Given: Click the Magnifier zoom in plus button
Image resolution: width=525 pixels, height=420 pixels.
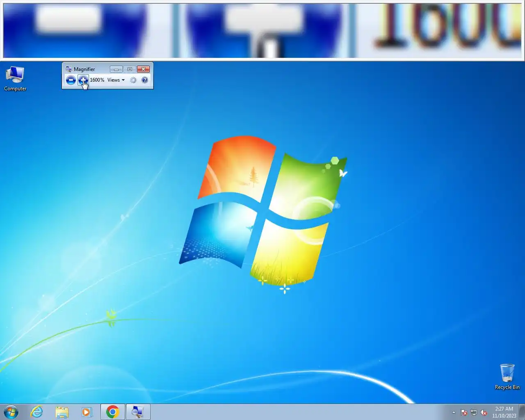Looking at the screenshot, I should (83, 80).
